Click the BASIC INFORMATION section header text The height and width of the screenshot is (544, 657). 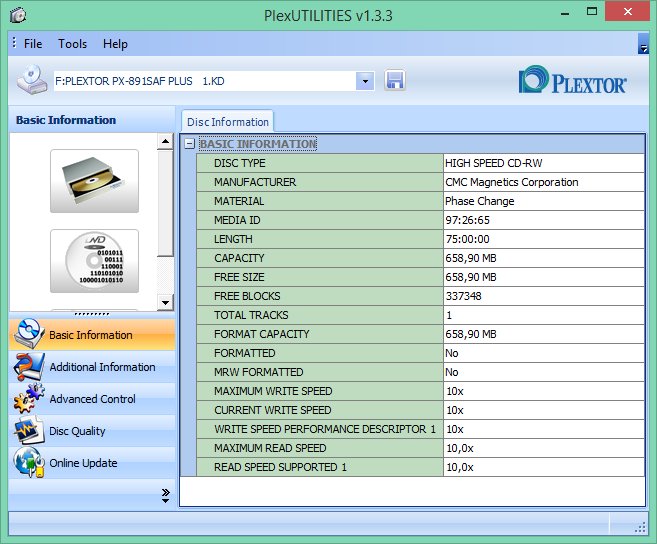coord(258,144)
